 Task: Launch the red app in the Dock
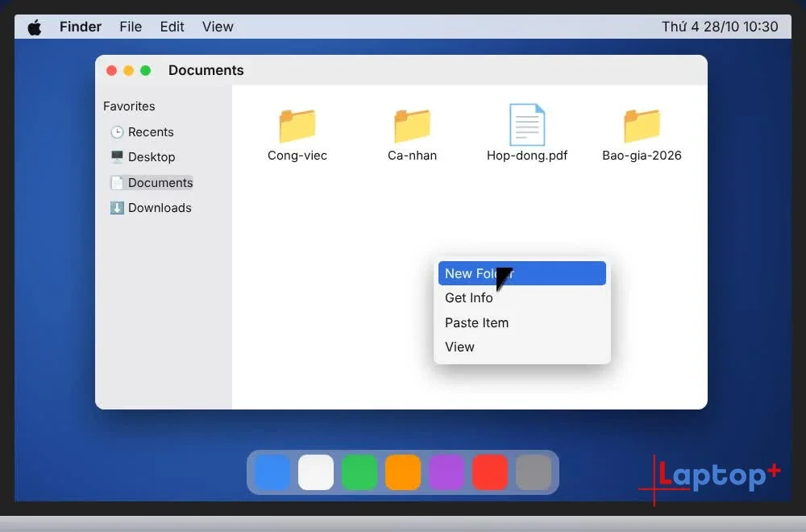(490, 472)
